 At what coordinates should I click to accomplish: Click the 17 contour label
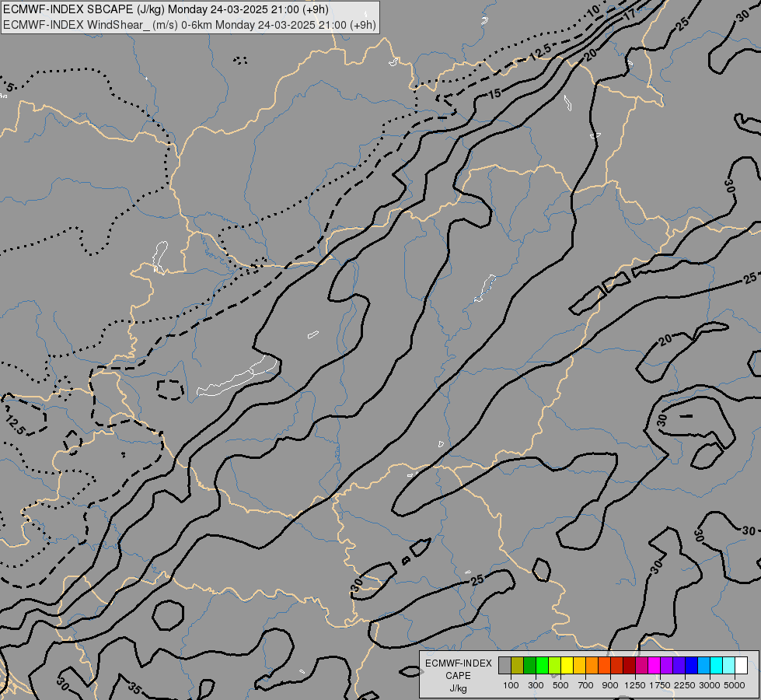click(x=629, y=15)
